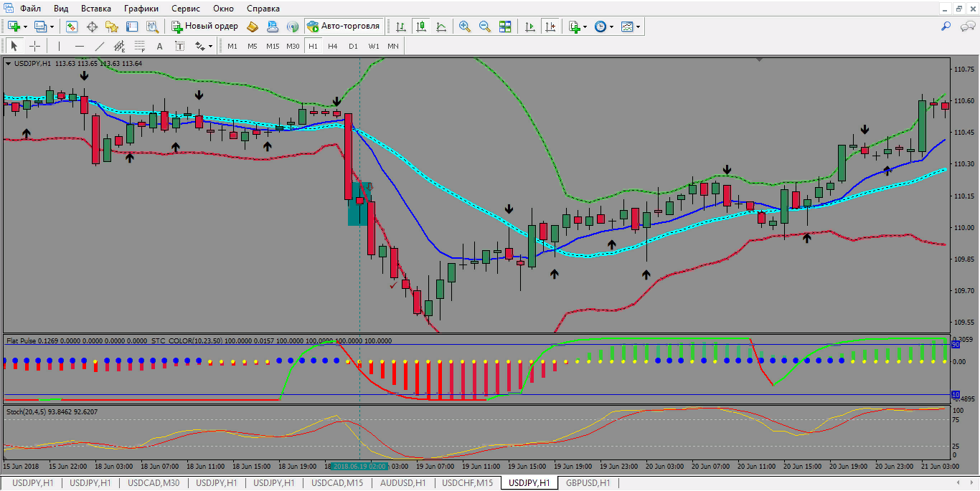Draw a horizontal line tool
Screen dimensions: 980x491
click(80, 46)
